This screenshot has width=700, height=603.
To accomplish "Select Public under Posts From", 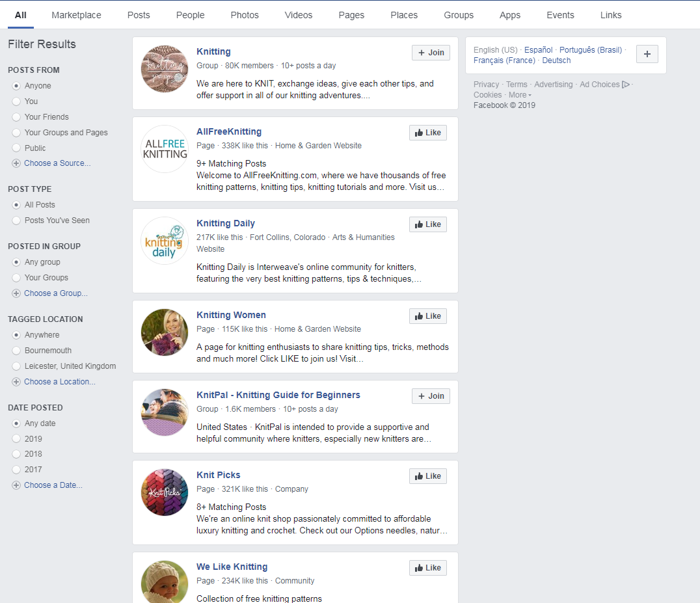I will coord(16,148).
